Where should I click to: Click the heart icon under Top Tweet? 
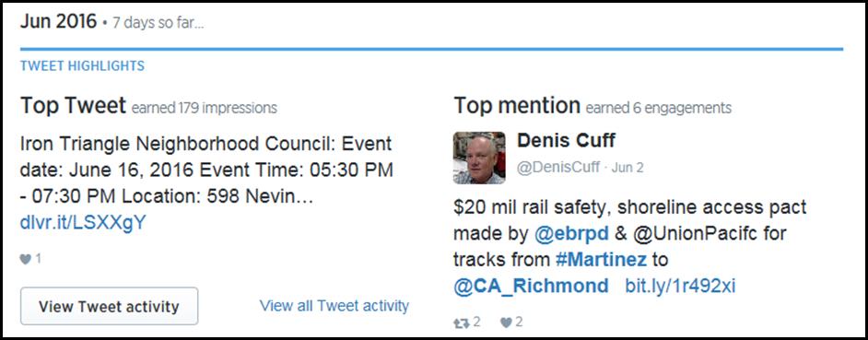tap(26, 259)
